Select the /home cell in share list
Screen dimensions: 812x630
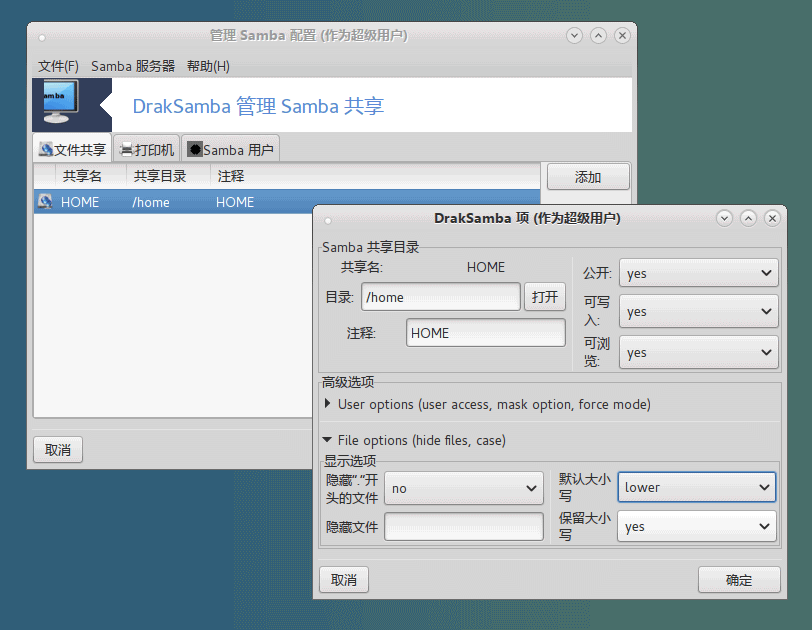click(151, 202)
